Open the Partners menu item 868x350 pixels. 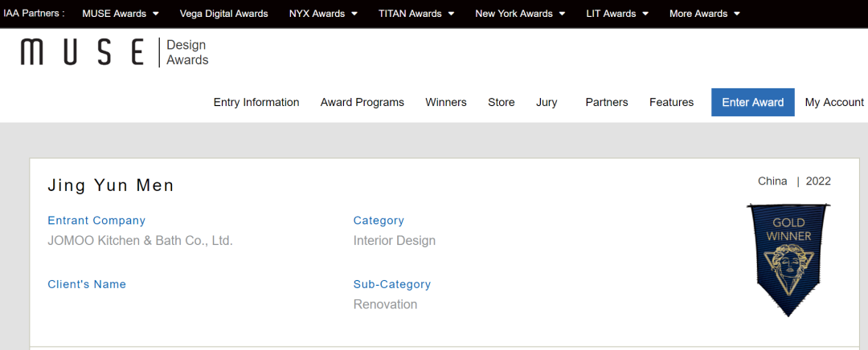pyautogui.click(x=607, y=102)
